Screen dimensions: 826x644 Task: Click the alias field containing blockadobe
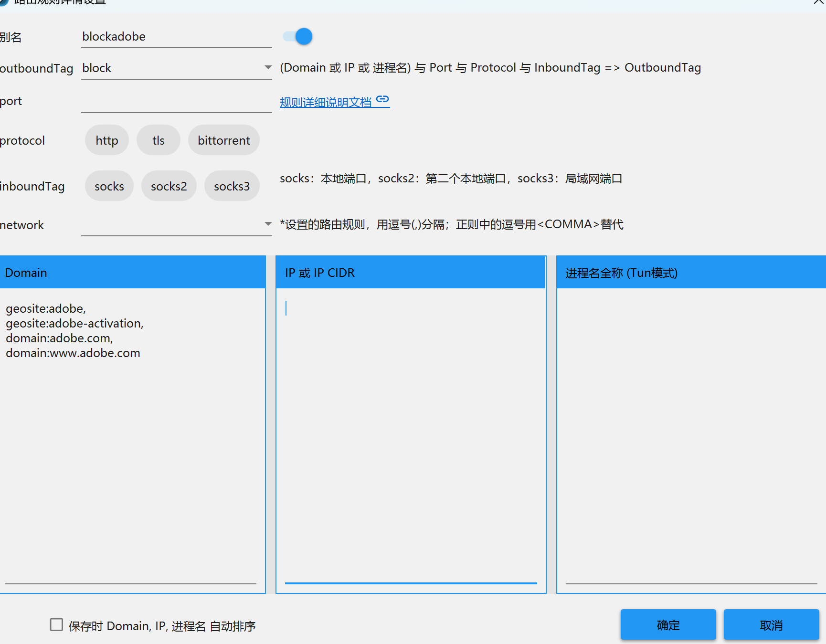(x=176, y=37)
